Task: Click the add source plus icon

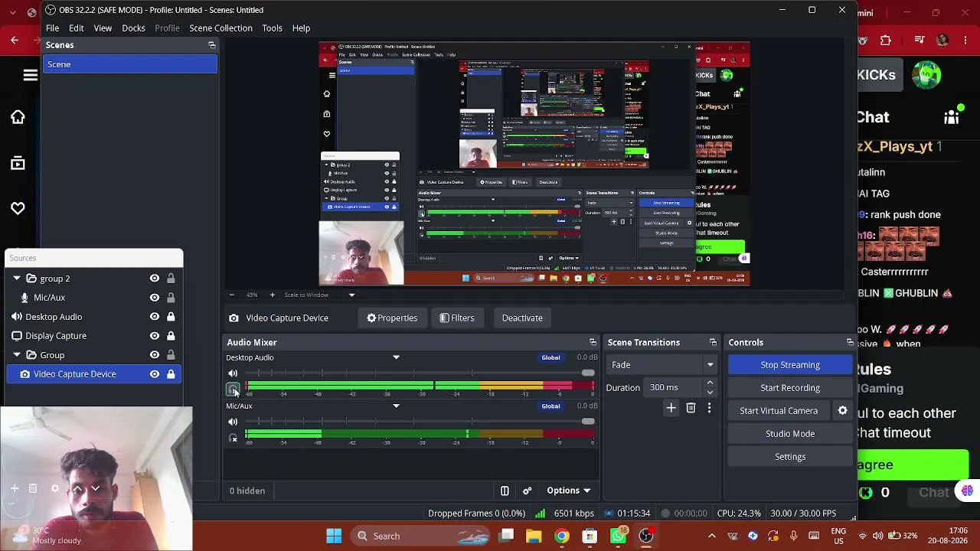Action: point(15,488)
